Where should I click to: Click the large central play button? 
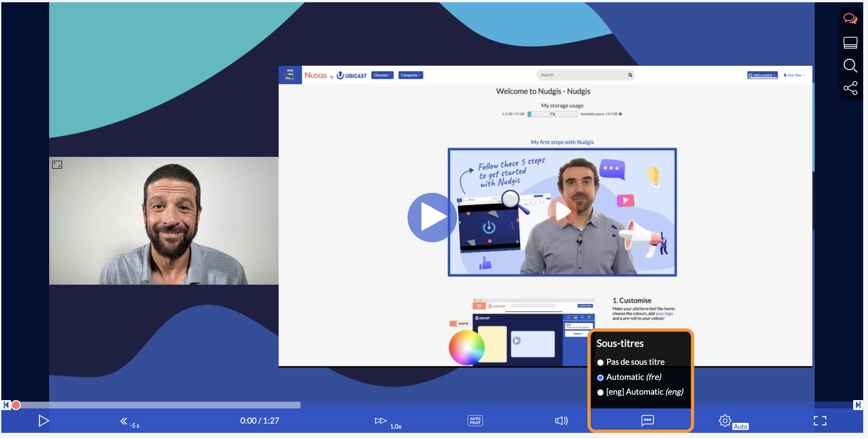coord(432,217)
